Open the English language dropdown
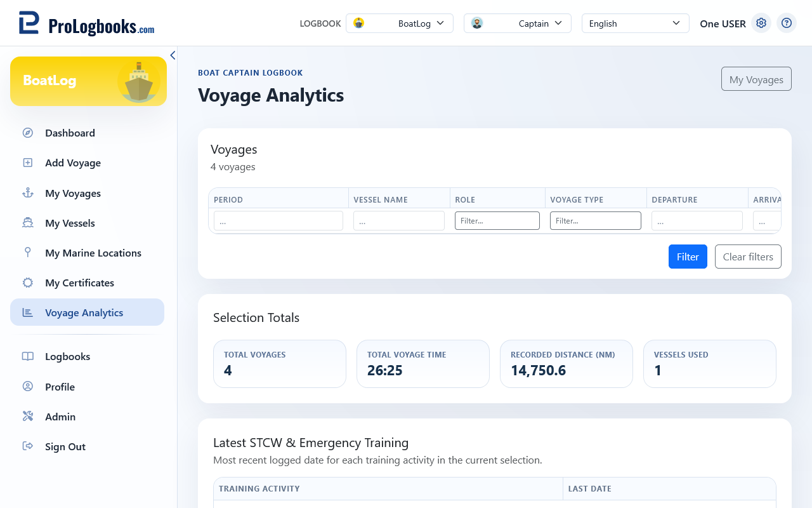 [x=636, y=23]
